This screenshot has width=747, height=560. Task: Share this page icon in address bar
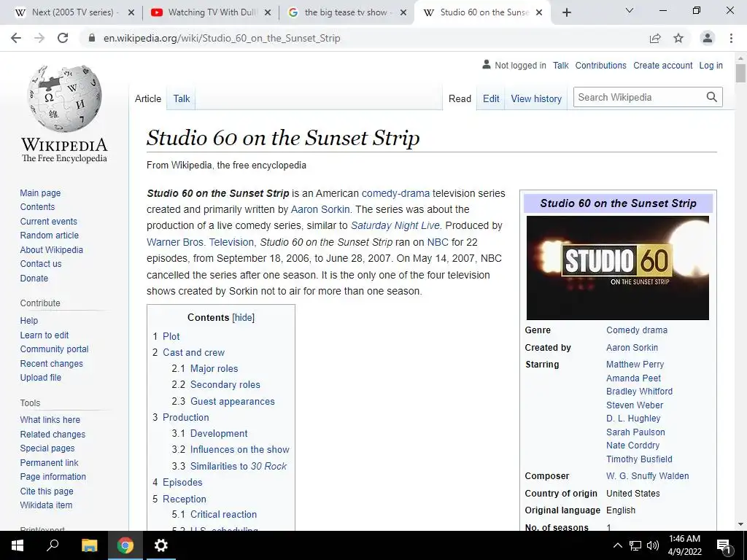click(655, 38)
